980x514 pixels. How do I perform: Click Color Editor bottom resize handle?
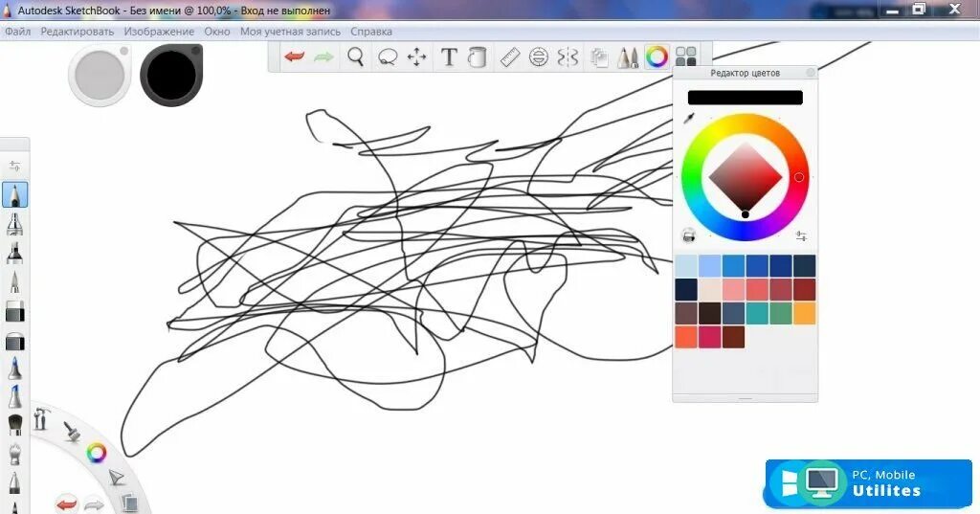pyautogui.click(x=745, y=398)
